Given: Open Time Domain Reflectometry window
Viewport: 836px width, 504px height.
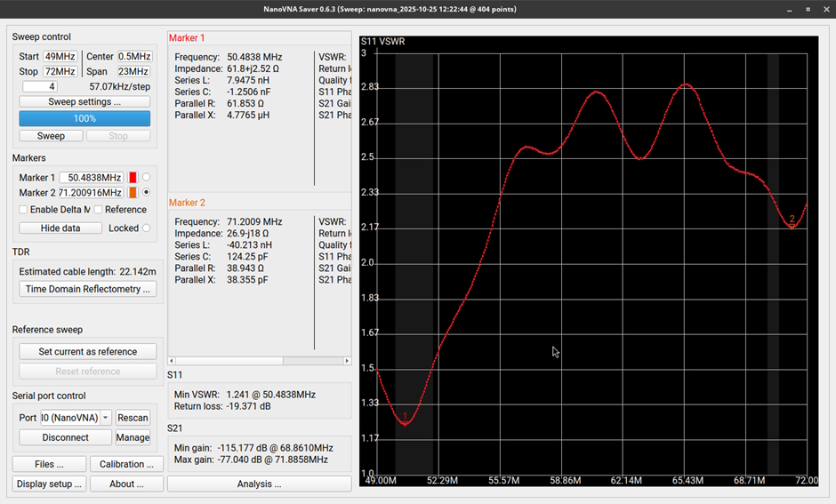Looking at the screenshot, I should click(x=88, y=289).
